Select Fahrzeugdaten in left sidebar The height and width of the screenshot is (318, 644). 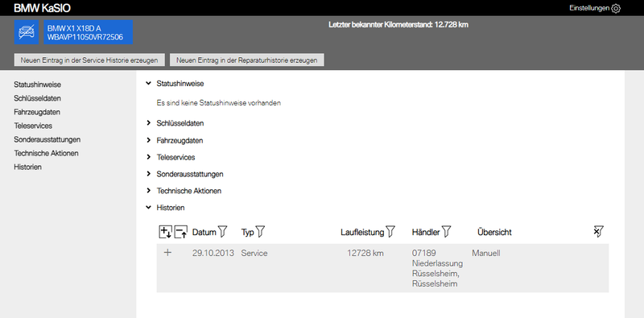pos(37,112)
